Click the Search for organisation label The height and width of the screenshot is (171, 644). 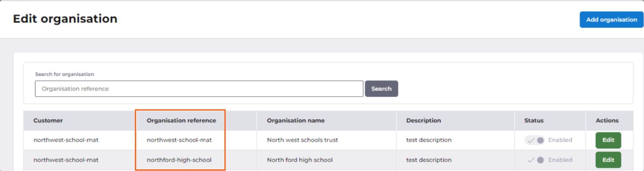point(65,74)
